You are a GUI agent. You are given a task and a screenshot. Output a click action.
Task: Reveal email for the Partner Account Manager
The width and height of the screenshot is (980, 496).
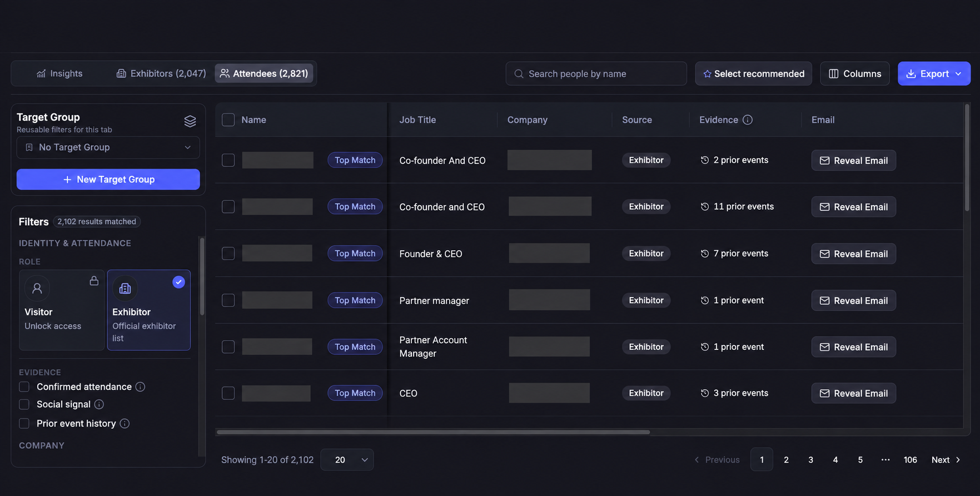pos(853,347)
